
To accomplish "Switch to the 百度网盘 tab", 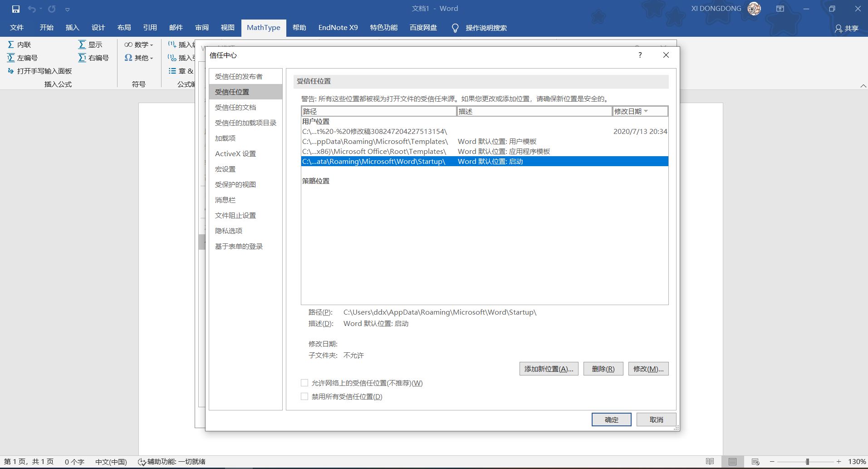I will pyautogui.click(x=423, y=28).
